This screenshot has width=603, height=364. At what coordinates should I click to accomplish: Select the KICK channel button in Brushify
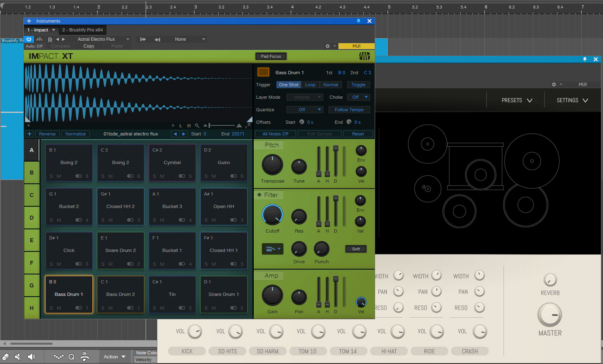coord(187,351)
